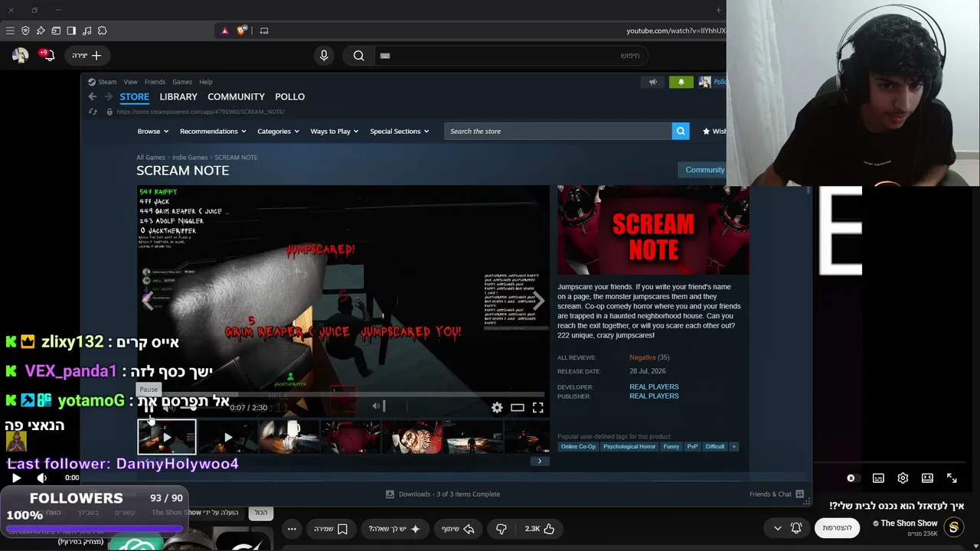Expand the Categories dropdown

click(x=278, y=131)
